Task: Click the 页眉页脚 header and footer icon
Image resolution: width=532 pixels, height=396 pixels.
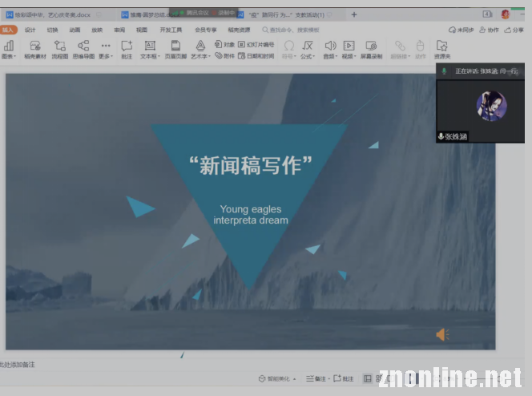Action: point(175,50)
